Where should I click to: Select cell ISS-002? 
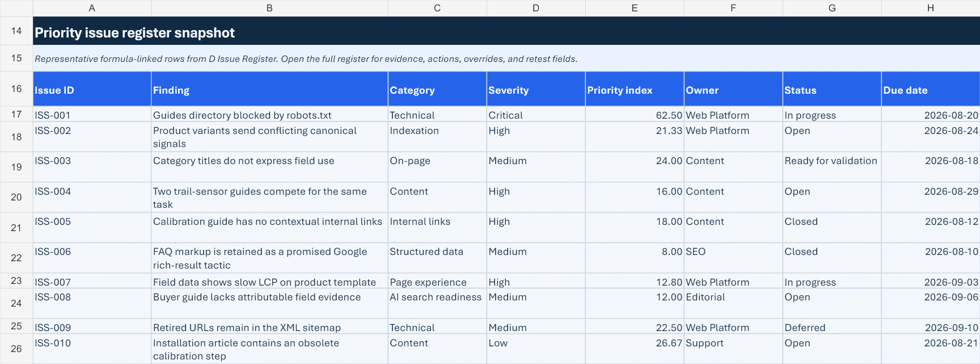92,137
